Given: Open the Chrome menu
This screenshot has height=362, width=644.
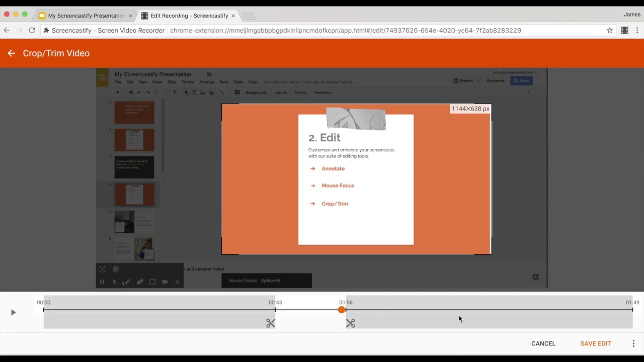Looking at the screenshot, I should [637, 30].
